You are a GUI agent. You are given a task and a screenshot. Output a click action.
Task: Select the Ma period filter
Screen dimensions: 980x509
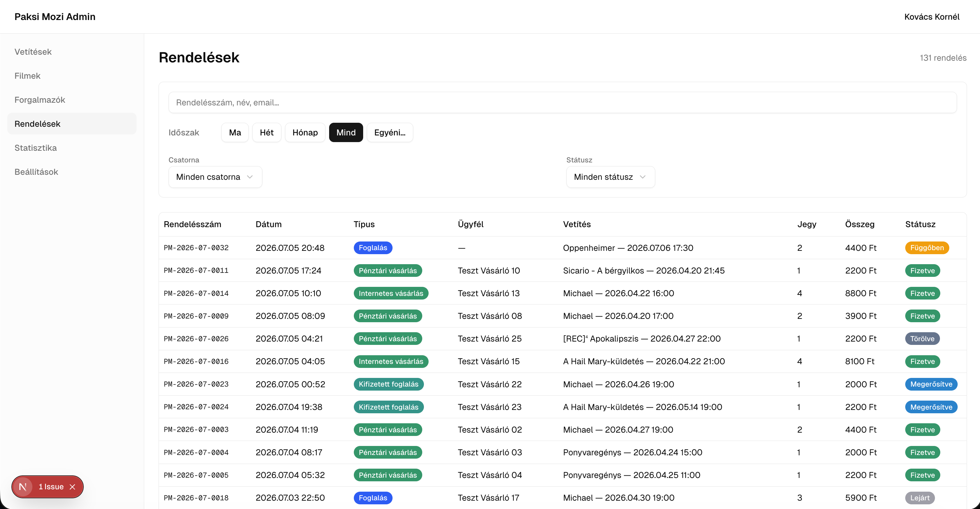pyautogui.click(x=235, y=132)
